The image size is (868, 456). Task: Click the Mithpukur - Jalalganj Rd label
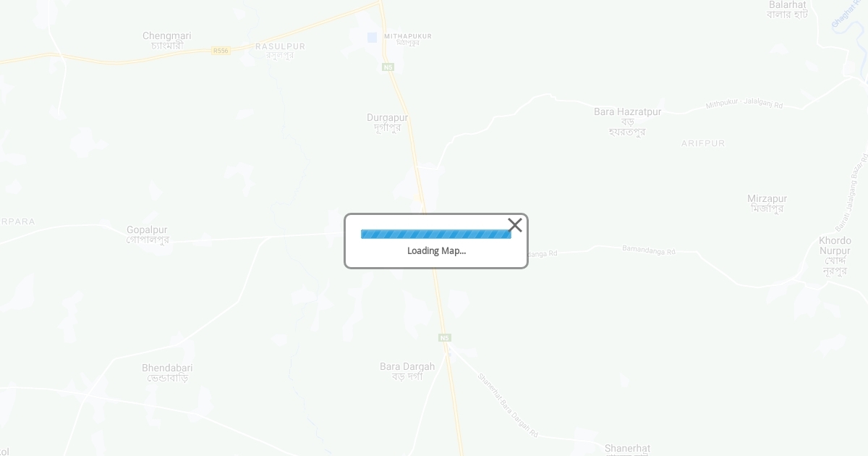click(744, 105)
